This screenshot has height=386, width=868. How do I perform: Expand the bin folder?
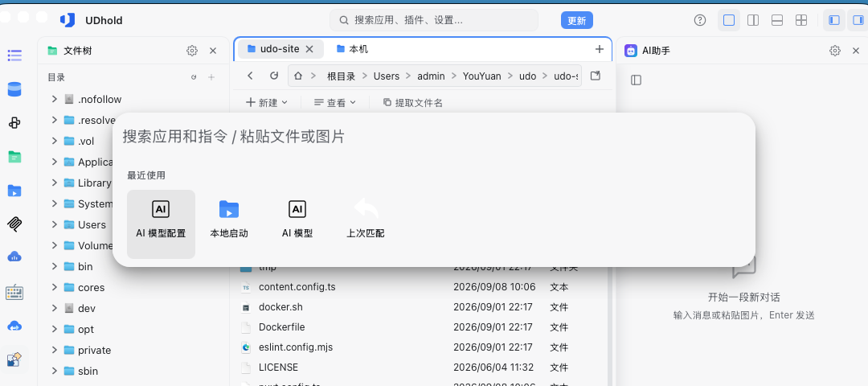coord(55,266)
